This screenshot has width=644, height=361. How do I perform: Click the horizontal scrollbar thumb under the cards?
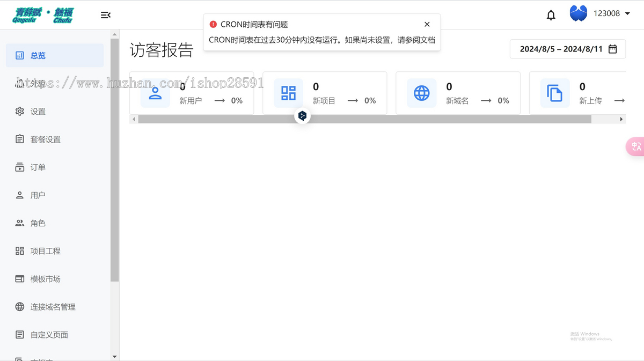364,119
